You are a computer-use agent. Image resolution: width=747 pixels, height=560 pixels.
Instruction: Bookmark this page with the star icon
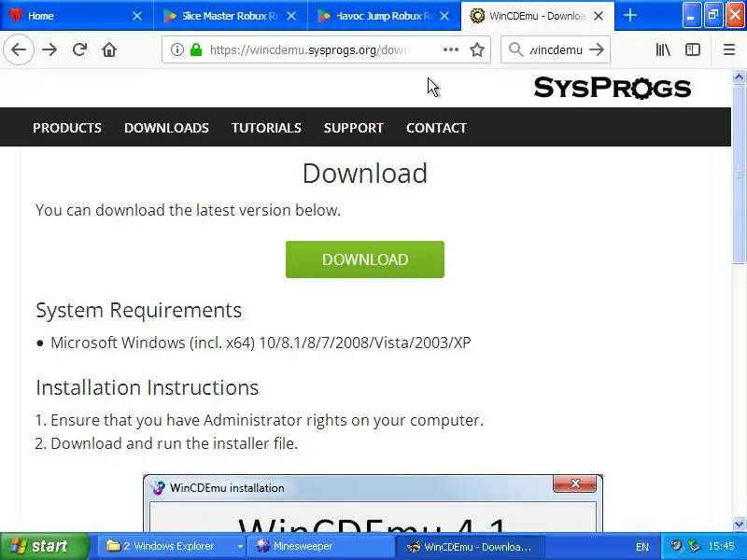477,49
